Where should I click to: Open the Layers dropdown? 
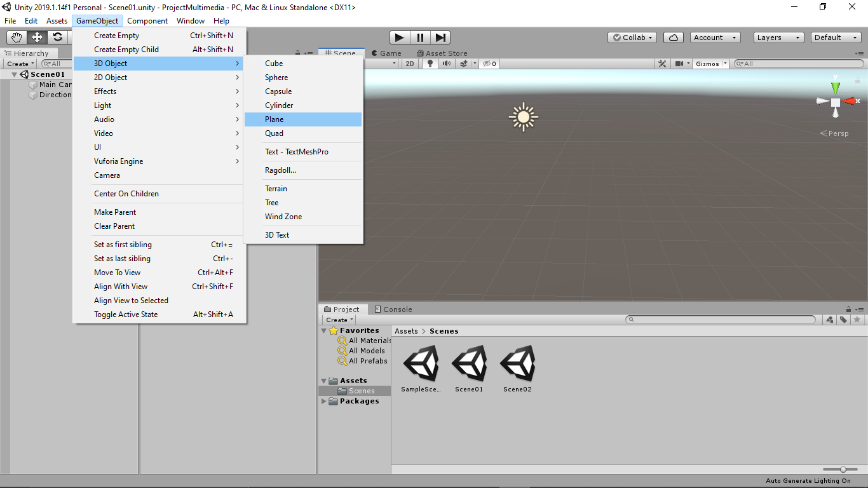point(778,37)
